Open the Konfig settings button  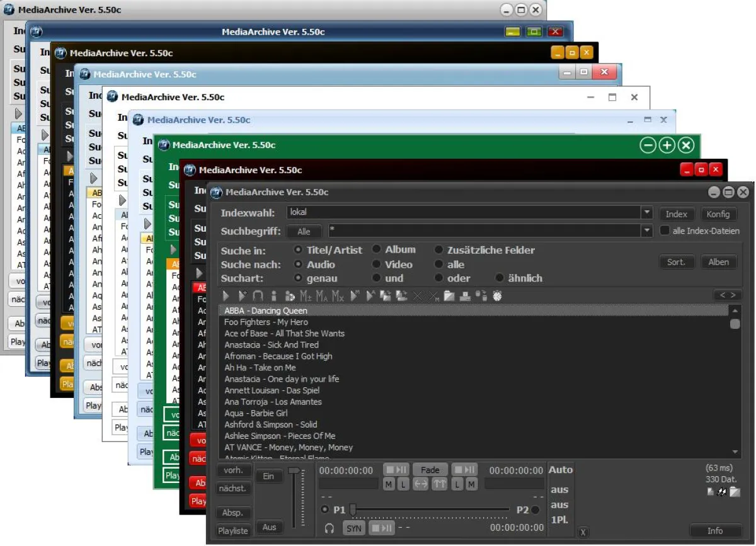[718, 214]
